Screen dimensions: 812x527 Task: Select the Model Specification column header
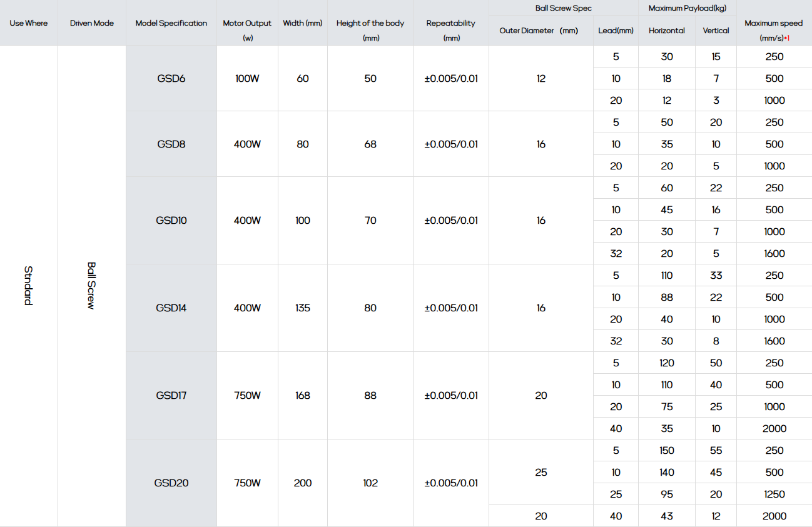pos(171,23)
